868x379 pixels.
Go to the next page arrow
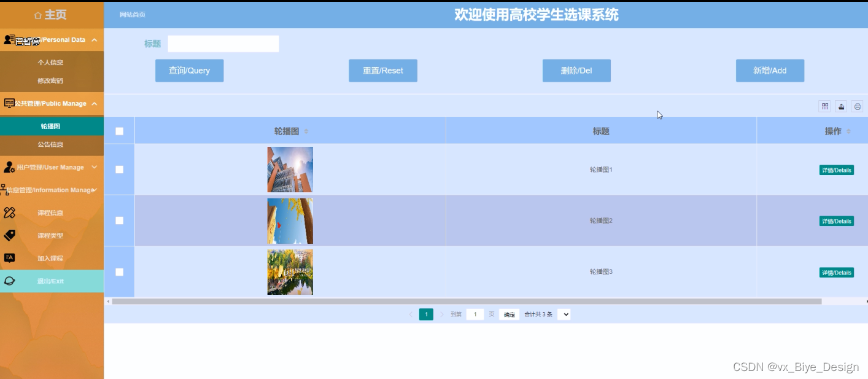pos(441,314)
